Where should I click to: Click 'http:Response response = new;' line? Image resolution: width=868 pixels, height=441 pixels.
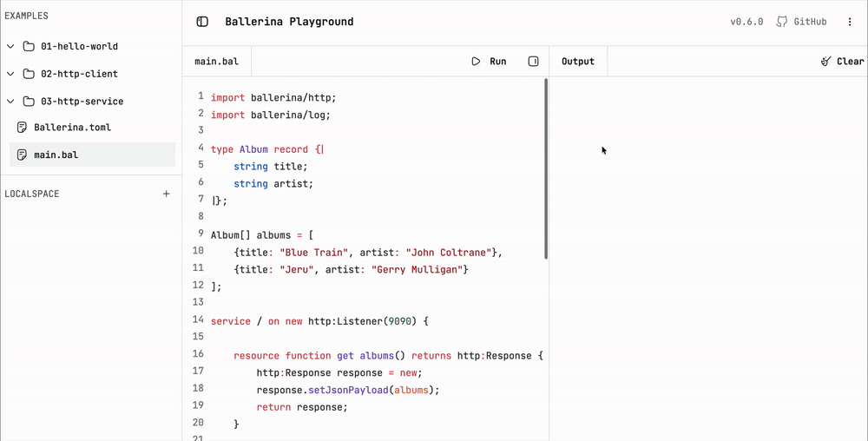(x=339, y=373)
